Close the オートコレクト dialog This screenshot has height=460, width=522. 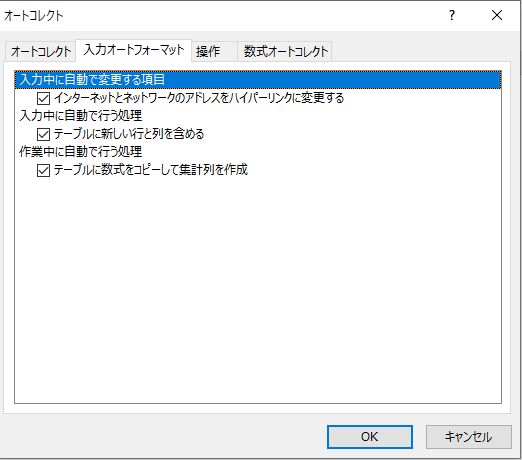[497, 15]
